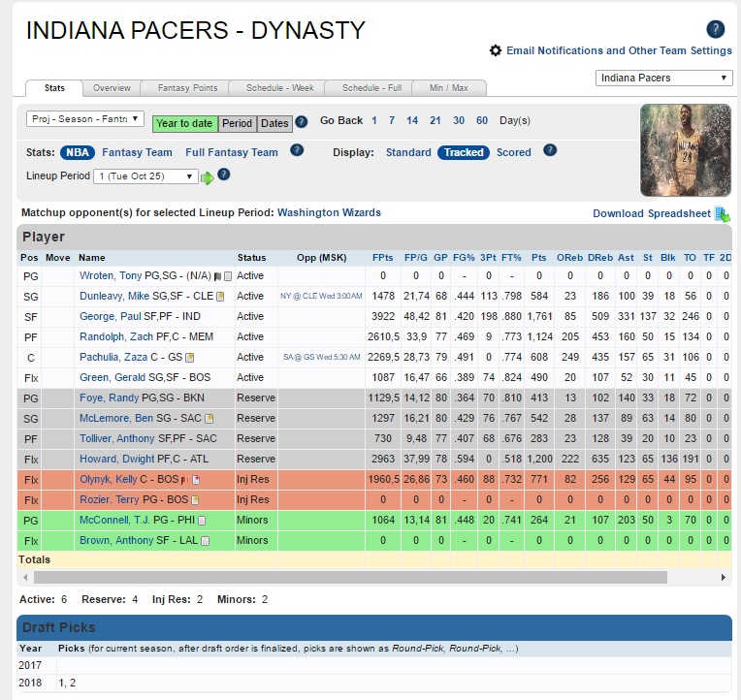Open note icon next to T.J. McConnell
Image resolution: width=741 pixels, height=700 pixels.
[x=202, y=521]
